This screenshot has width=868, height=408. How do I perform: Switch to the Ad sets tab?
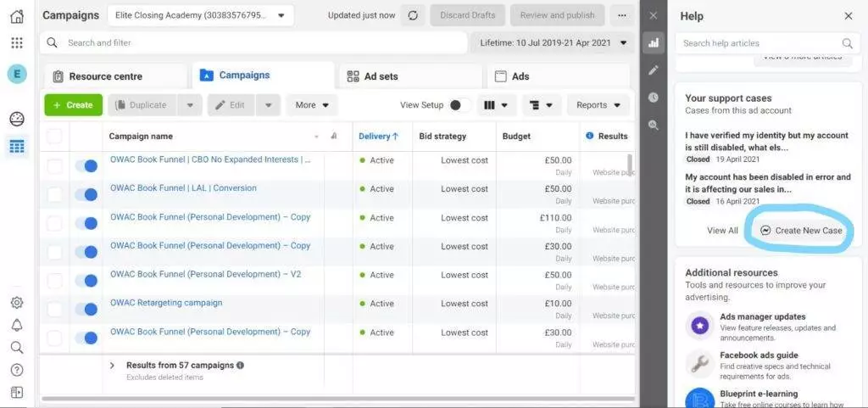pyautogui.click(x=411, y=76)
